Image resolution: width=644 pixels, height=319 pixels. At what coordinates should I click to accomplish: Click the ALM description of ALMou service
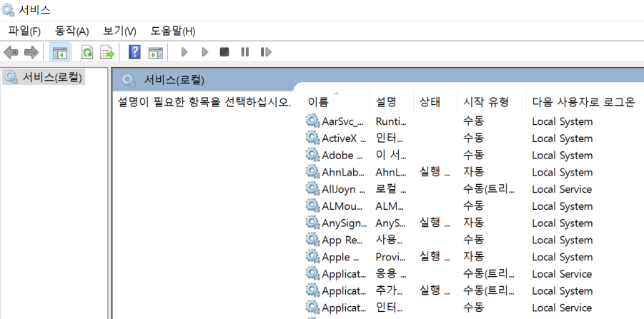point(390,206)
